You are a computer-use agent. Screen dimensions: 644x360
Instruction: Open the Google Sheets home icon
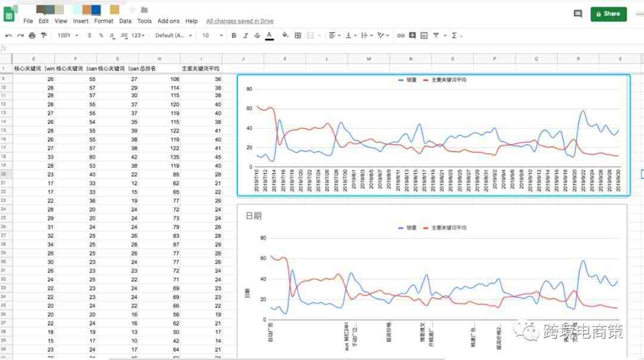coord(9,15)
